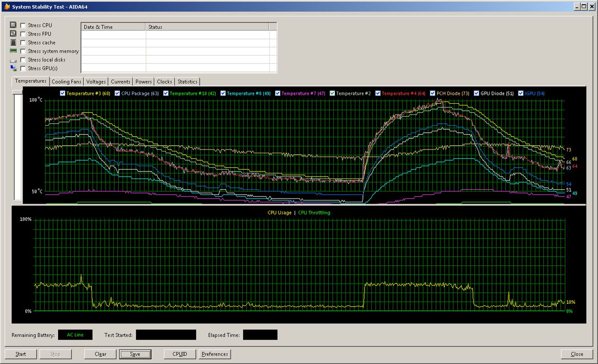Click the FPU icon beside Stress FPU
This screenshot has height=364, width=598.
[13, 34]
